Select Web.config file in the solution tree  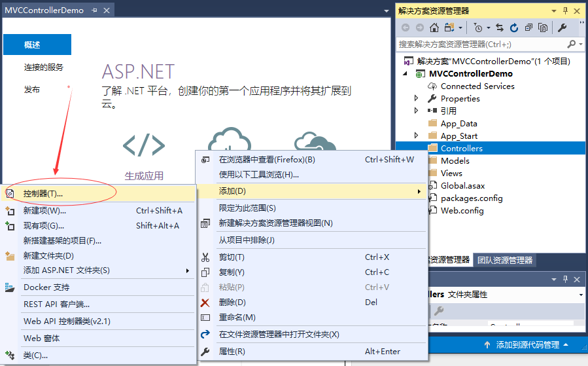tap(462, 210)
